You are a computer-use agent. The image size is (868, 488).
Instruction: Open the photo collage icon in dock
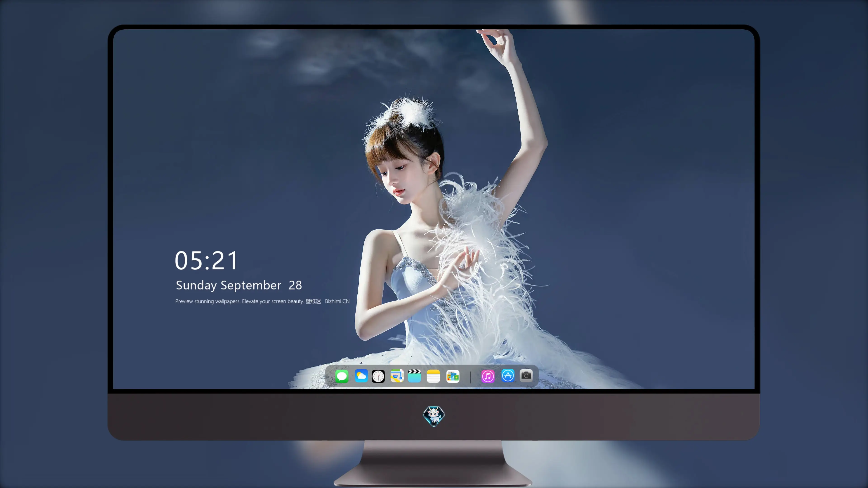453,376
